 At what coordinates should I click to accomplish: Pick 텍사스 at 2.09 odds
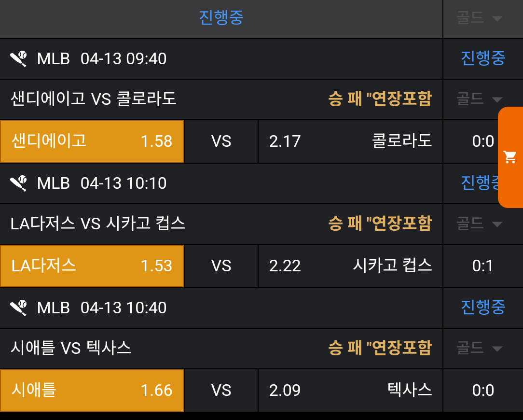(x=350, y=391)
